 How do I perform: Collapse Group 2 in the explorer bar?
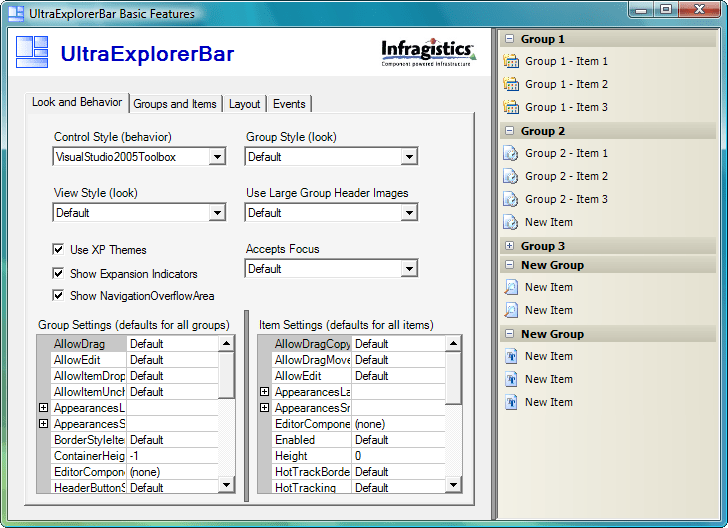(x=509, y=130)
